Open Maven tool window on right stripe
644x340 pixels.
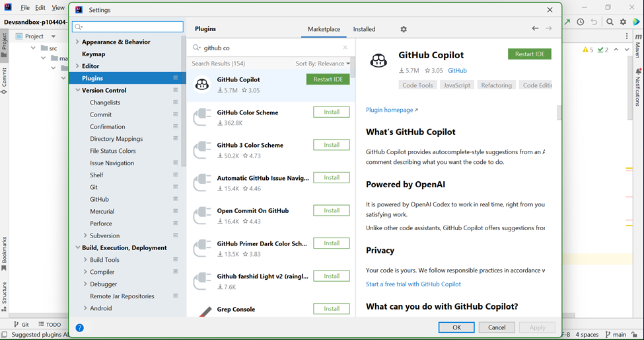point(638,46)
